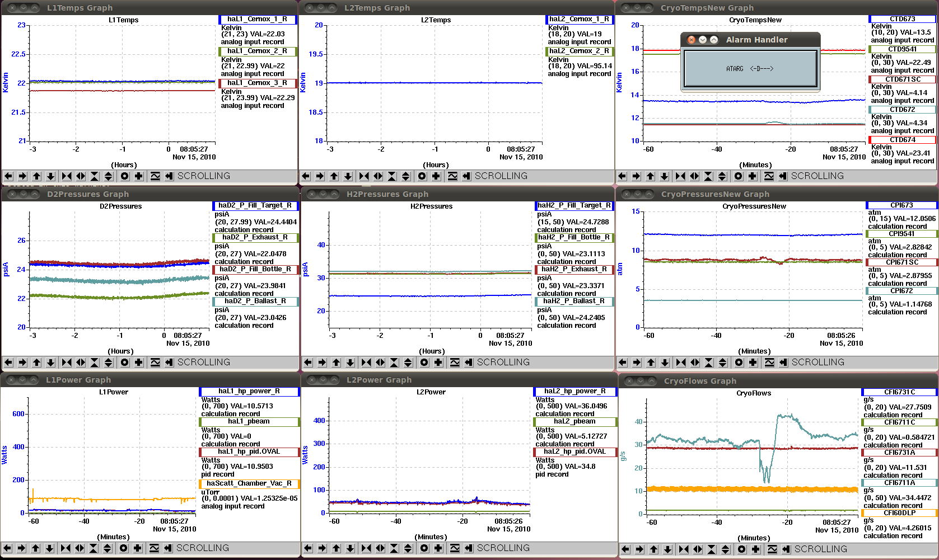Image resolution: width=939 pixels, height=560 pixels.
Task: Minimize the Alarm Handler window
Action: [x=702, y=40]
